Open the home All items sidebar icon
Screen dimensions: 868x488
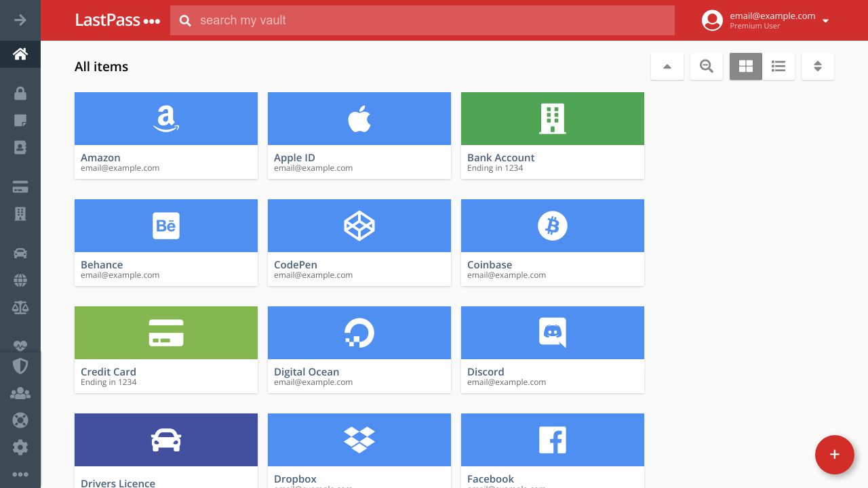coord(20,54)
